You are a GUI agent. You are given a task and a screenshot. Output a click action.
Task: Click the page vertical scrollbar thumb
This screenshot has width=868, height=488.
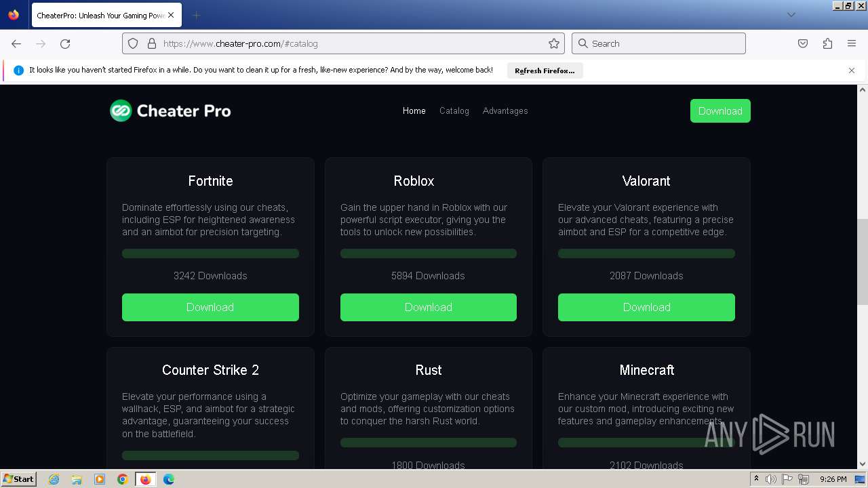tap(863, 262)
